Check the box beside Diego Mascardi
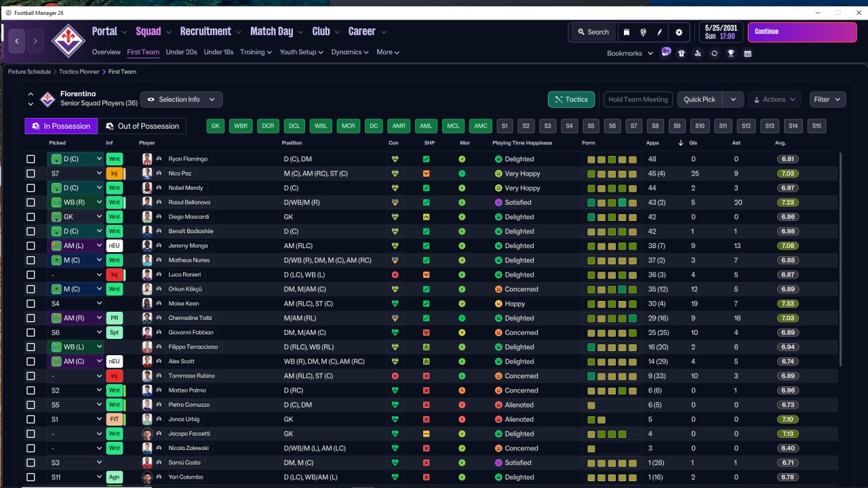Viewport: 868px width, 488px height. tap(31, 217)
